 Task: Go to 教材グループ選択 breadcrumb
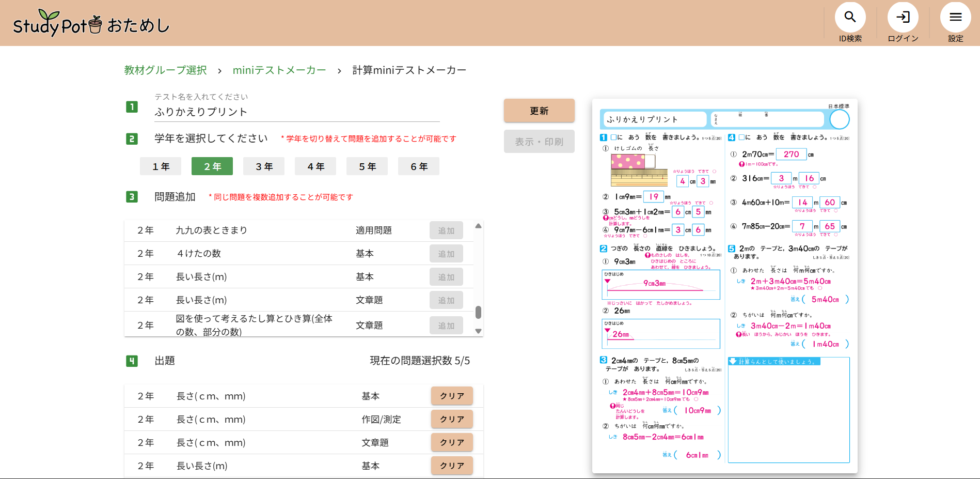(165, 70)
